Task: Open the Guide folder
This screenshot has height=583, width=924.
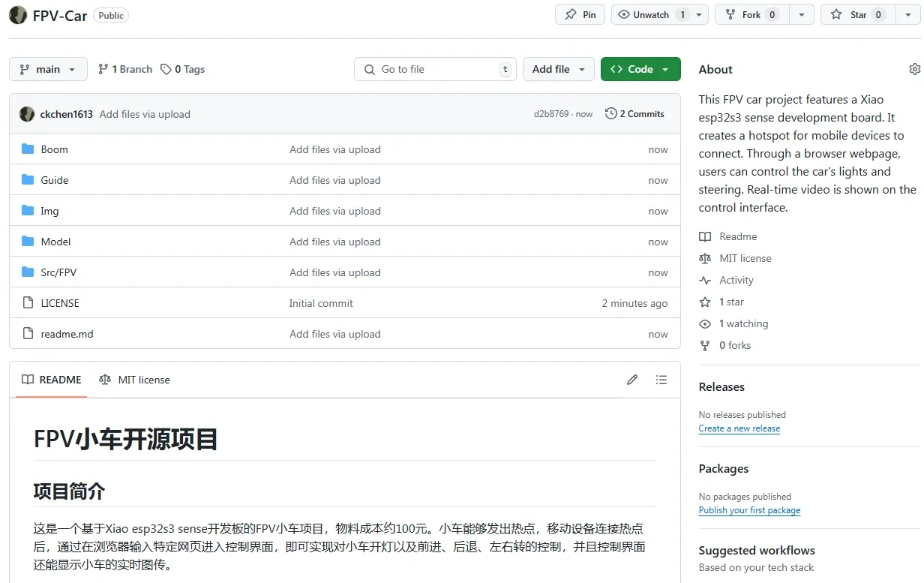Action: point(55,180)
